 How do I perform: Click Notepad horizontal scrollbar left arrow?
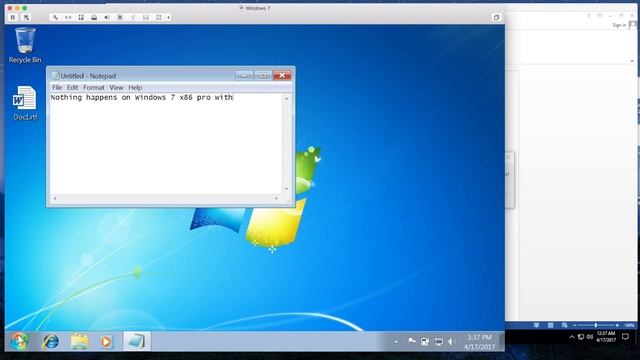(x=55, y=198)
